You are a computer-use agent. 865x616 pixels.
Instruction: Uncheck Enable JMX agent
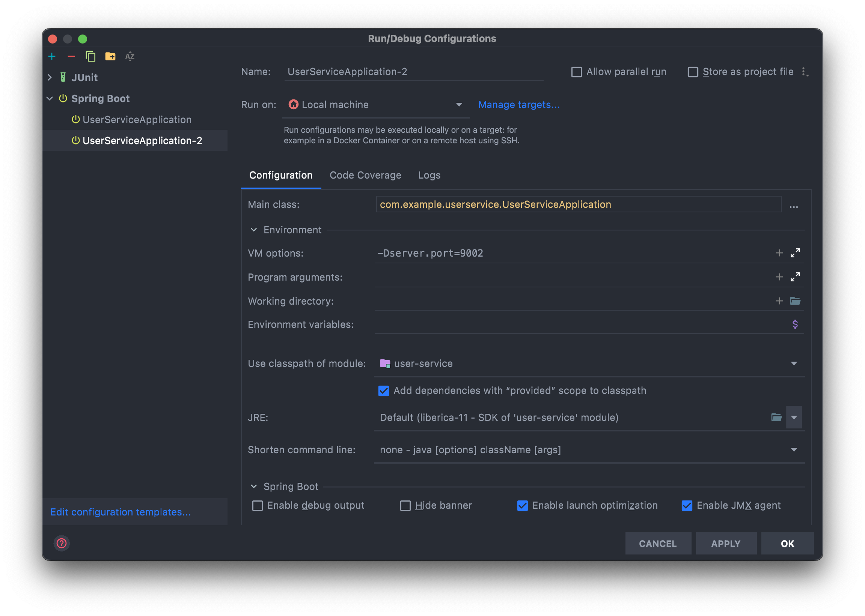(x=687, y=505)
